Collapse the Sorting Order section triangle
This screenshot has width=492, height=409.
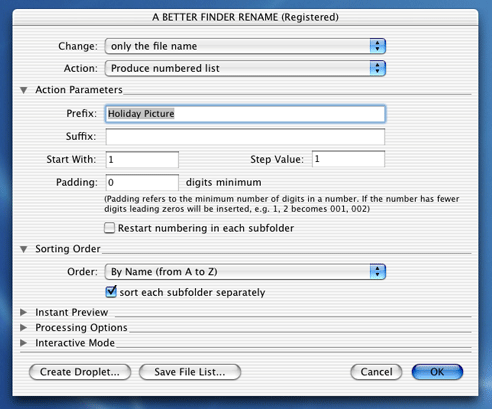coord(24,249)
